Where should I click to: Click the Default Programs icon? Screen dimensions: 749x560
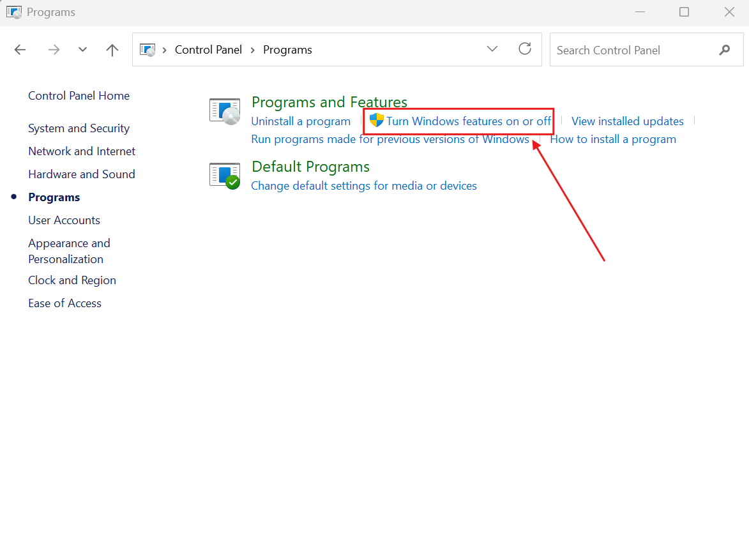pos(225,176)
